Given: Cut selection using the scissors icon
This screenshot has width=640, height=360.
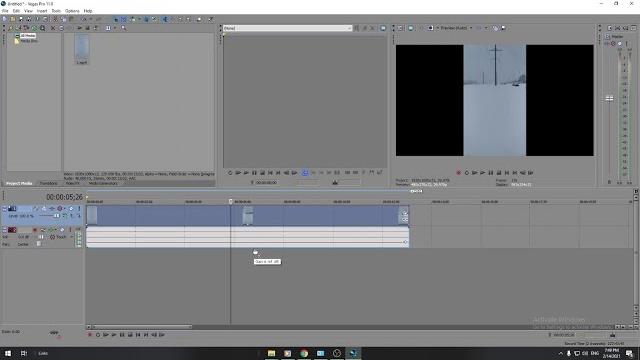Looking at the screenshot, I should (x=56, y=19).
